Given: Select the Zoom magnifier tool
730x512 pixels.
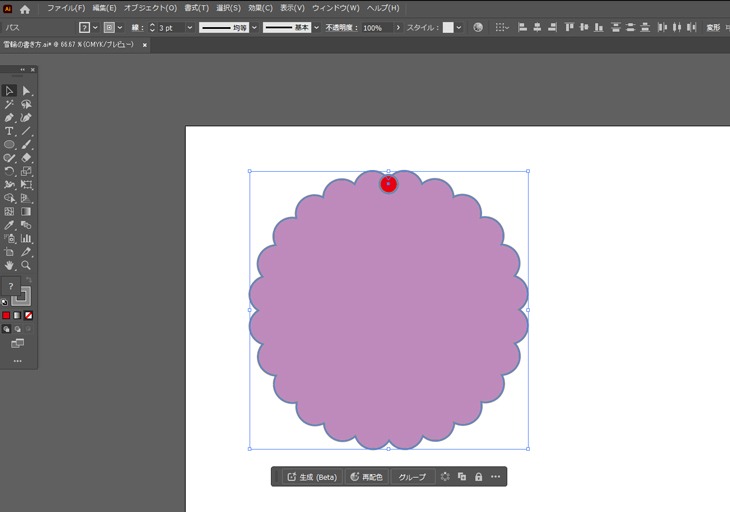Looking at the screenshot, I should tap(27, 265).
